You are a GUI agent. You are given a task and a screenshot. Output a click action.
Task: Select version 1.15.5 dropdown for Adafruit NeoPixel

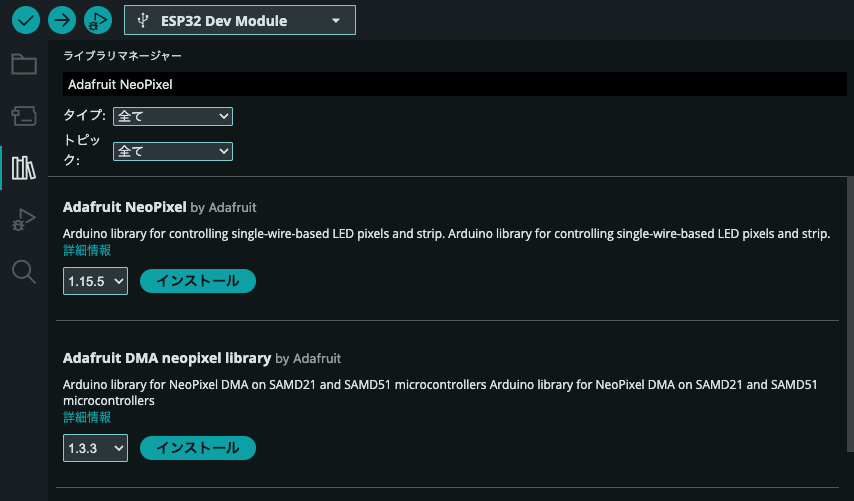pyautogui.click(x=95, y=281)
